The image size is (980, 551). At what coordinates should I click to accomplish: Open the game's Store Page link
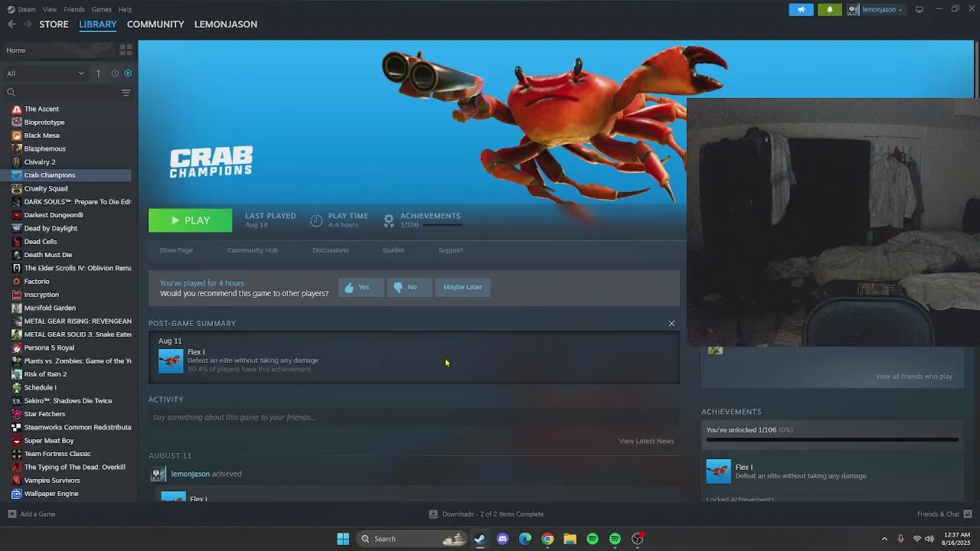pyautogui.click(x=176, y=250)
